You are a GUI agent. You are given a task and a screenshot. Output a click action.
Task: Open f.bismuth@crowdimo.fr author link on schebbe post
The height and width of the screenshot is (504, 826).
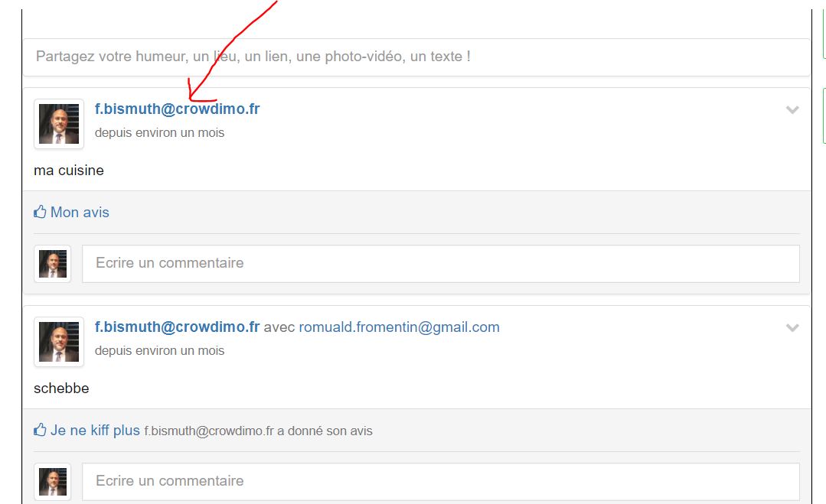pyautogui.click(x=177, y=327)
